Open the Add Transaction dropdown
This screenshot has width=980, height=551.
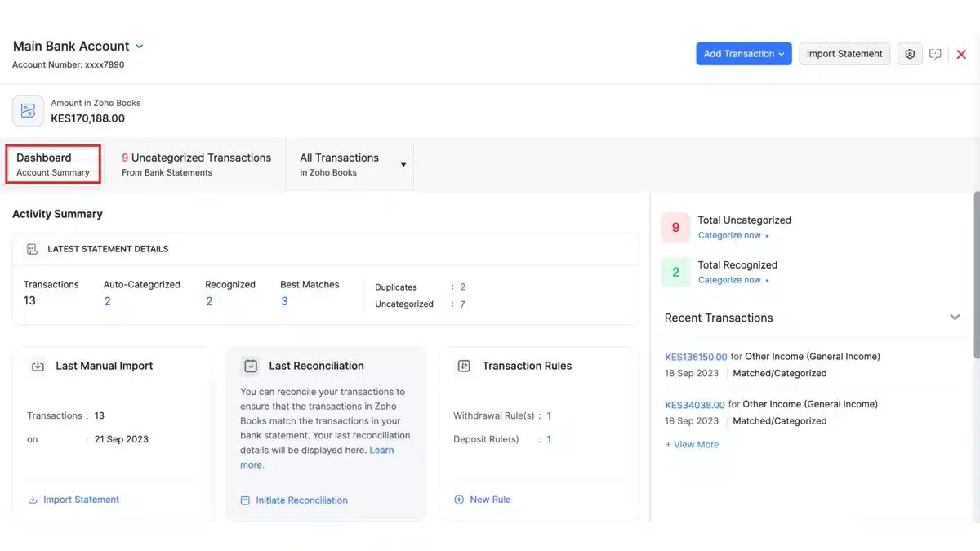(x=744, y=54)
